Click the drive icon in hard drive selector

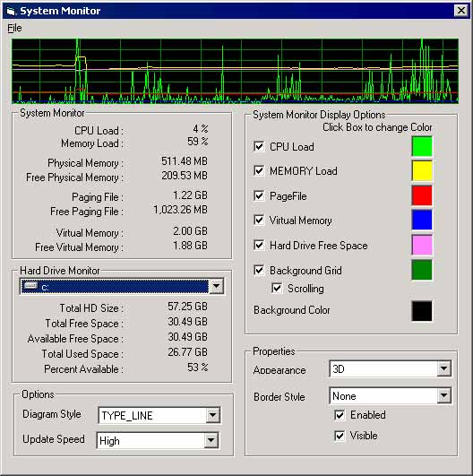[30, 285]
